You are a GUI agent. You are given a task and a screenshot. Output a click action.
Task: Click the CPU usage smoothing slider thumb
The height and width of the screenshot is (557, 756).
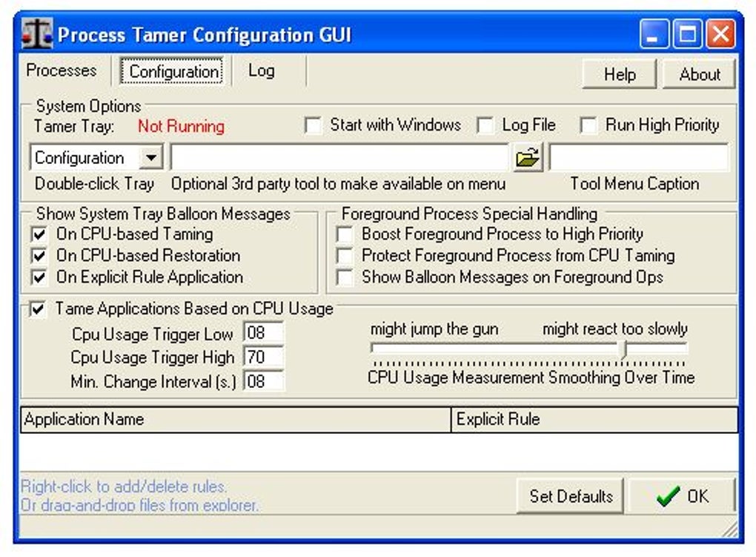624,349
